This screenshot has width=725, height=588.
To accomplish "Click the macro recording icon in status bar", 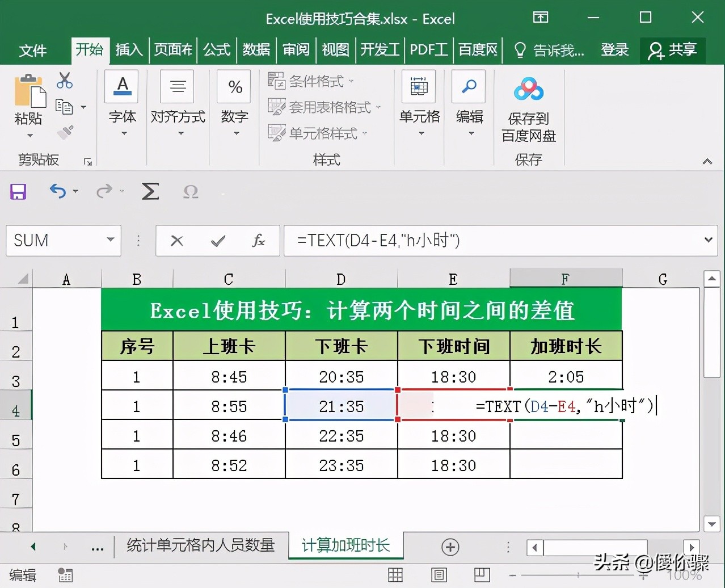I will tap(65, 575).
